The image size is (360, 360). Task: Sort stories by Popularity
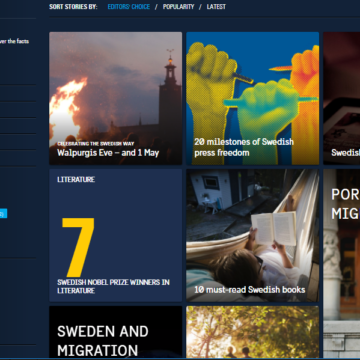point(178,7)
